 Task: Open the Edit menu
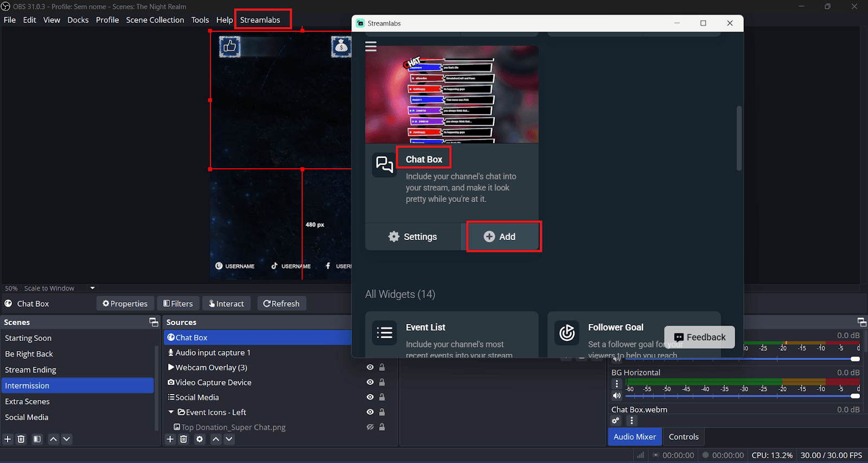pyautogui.click(x=29, y=20)
